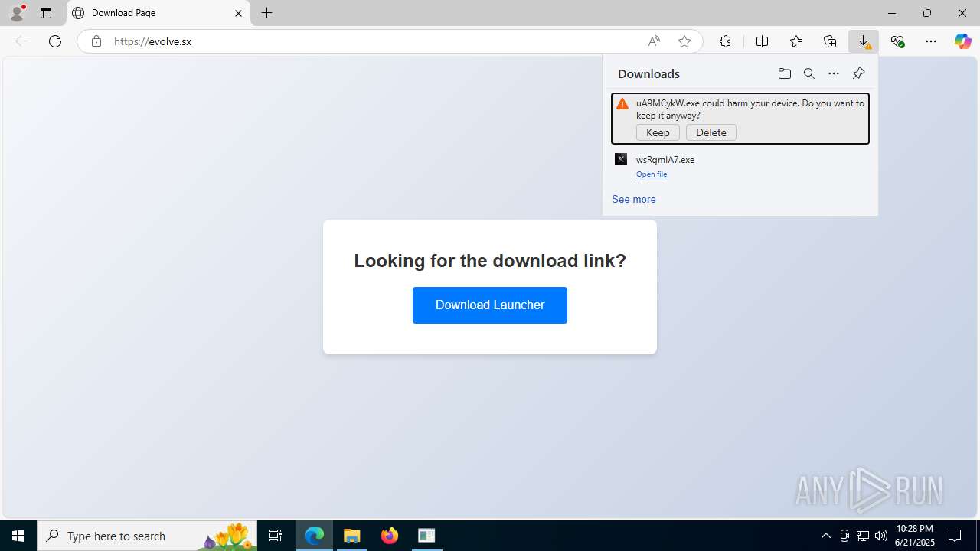Open the green app on the taskbar
The image size is (980, 551).
(426, 536)
